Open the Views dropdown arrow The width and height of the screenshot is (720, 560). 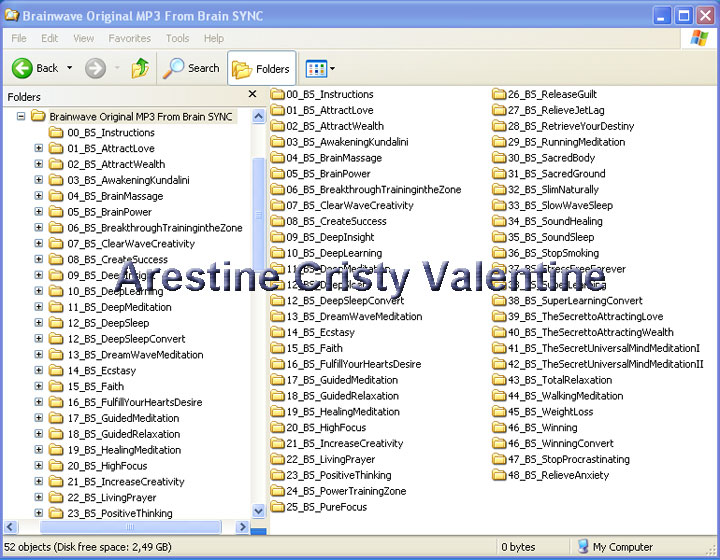click(332, 69)
